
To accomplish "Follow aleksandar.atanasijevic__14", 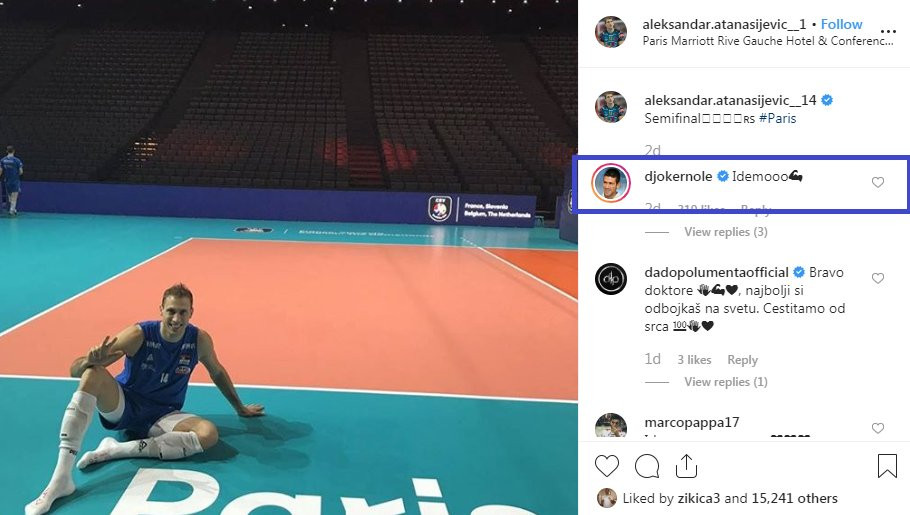I will 841,24.
